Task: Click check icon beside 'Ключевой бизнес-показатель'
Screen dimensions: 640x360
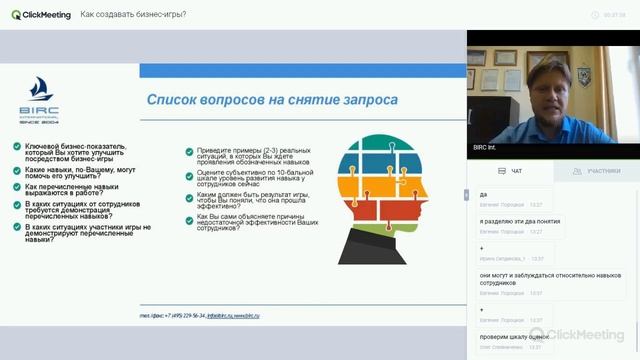Action: 17,146
